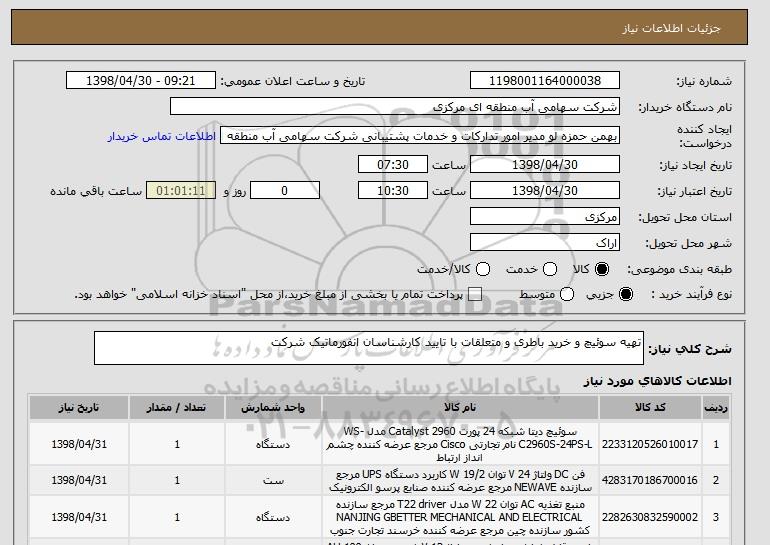The height and width of the screenshot is (545, 770).
Task: Select the خدمت radio button
Action: click(550, 269)
